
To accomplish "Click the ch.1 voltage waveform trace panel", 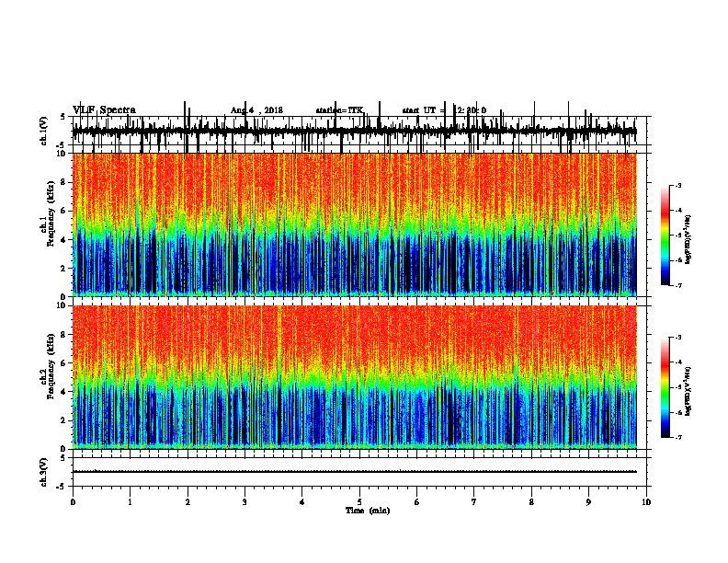I will pos(359,131).
